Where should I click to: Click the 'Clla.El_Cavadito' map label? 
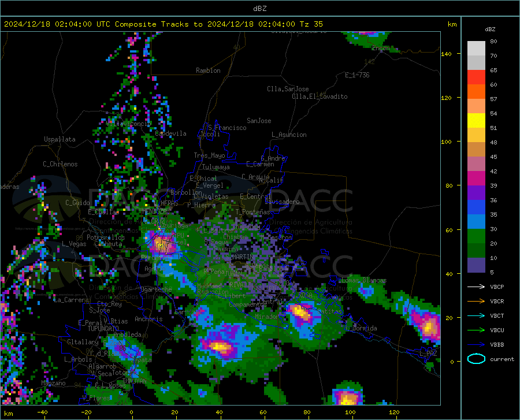click(x=320, y=96)
